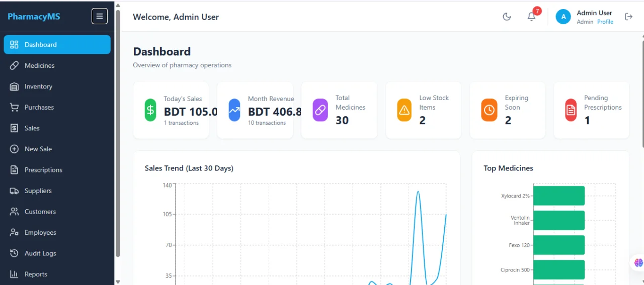Click the purple pill icon on Total Medicines

(x=320, y=110)
